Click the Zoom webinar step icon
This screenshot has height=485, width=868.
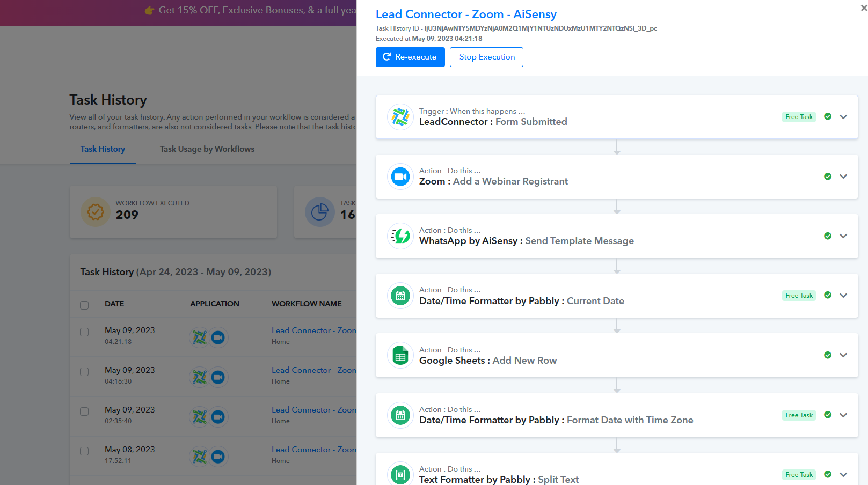[x=400, y=177]
